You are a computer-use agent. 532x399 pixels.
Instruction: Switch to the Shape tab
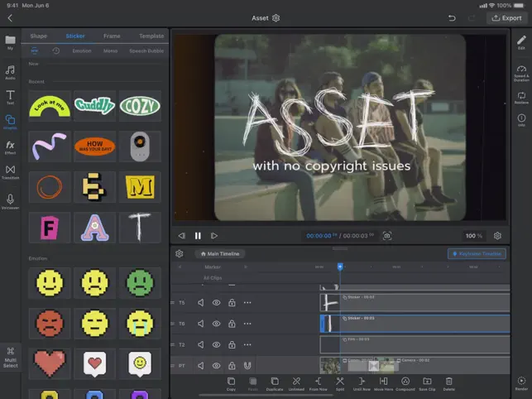pyautogui.click(x=38, y=36)
